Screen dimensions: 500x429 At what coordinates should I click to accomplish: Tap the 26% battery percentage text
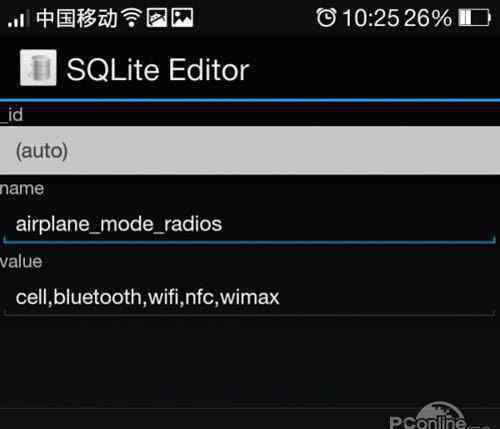[x=428, y=18]
